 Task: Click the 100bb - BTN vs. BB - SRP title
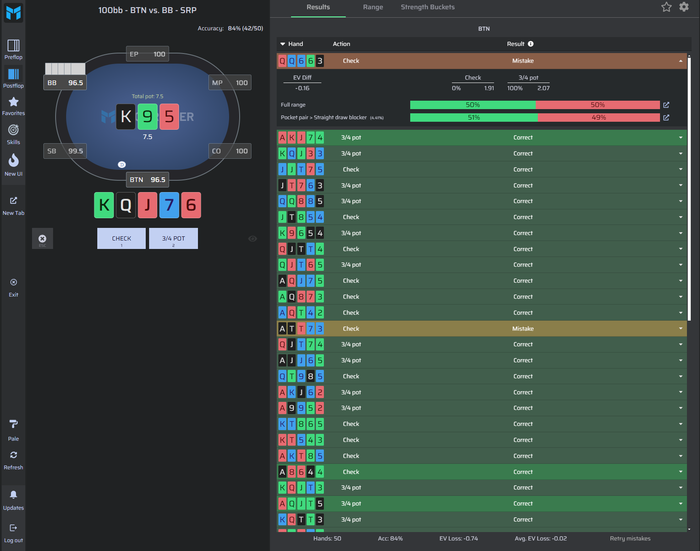(147, 10)
